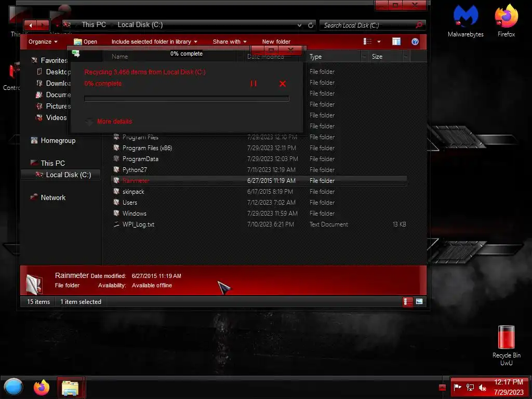Click the network tray icon

[x=470, y=387]
